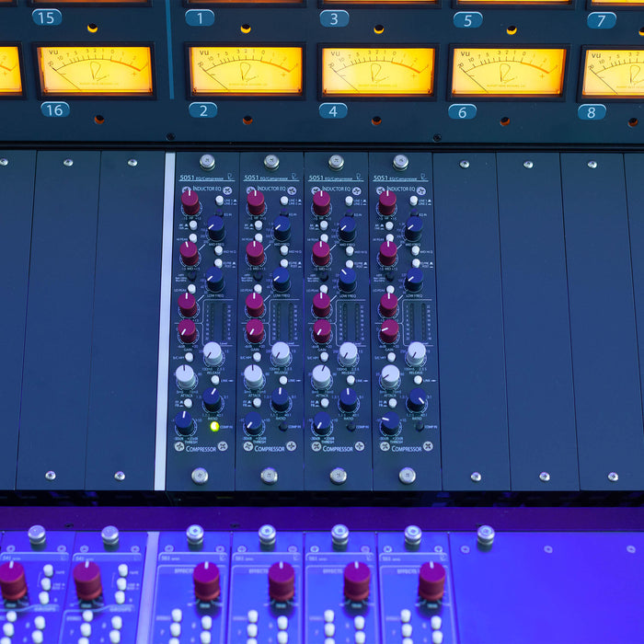
Task: Click the channel label "1"
Action: click(200, 18)
